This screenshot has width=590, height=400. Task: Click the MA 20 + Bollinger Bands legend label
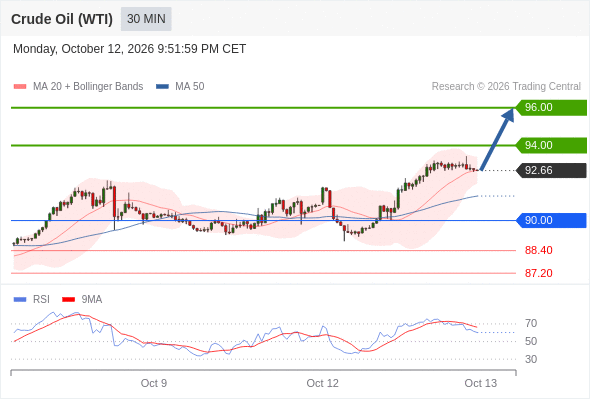tap(88, 87)
